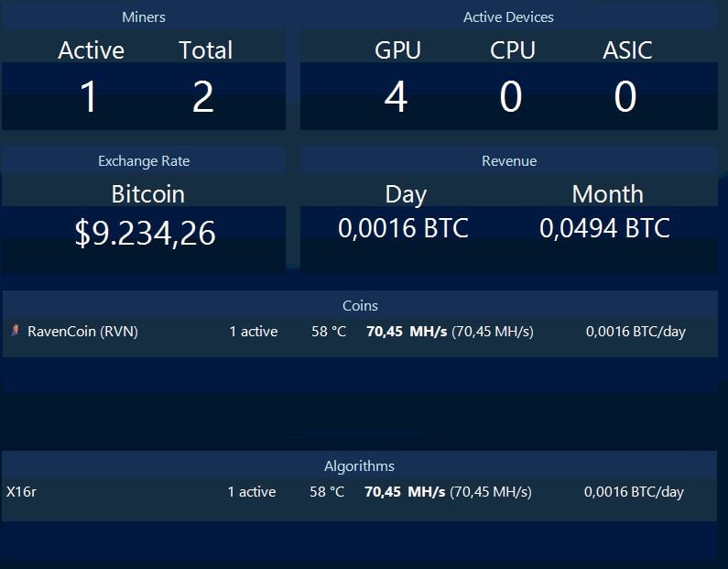
Task: Click the RavenCoin row's 0,0016 BTC/day revenue
Action: click(636, 332)
